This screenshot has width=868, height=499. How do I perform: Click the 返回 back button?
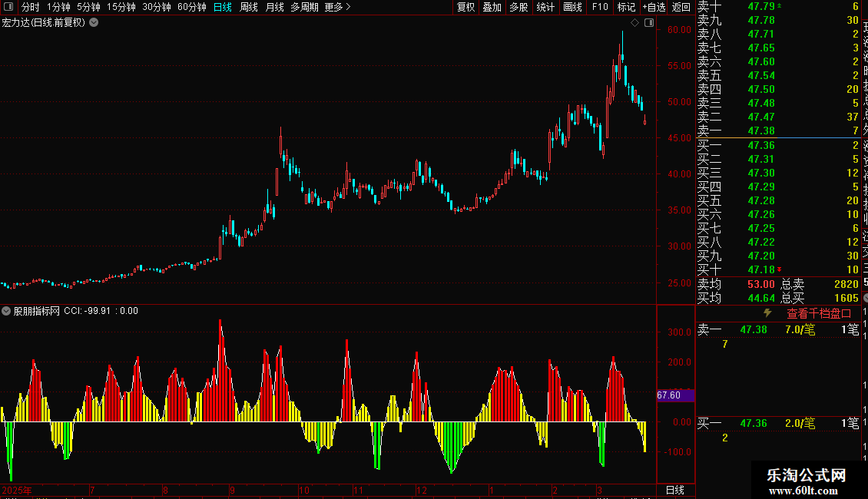click(x=681, y=7)
